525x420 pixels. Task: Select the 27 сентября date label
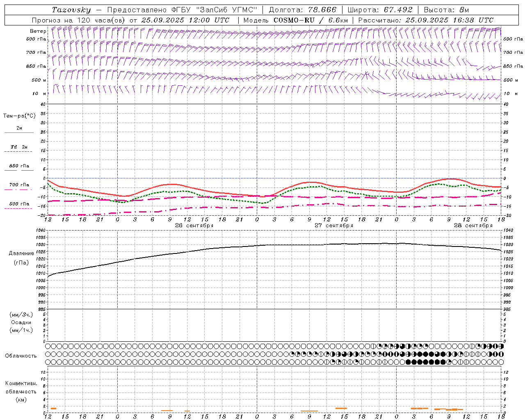click(333, 226)
